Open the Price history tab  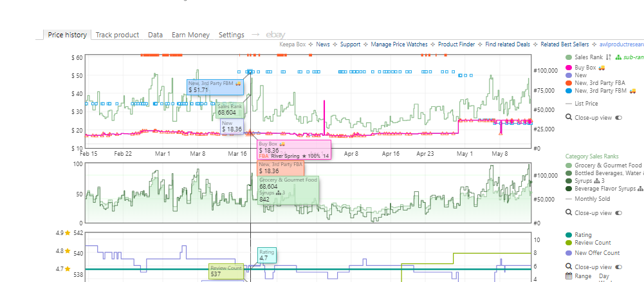coord(67,35)
